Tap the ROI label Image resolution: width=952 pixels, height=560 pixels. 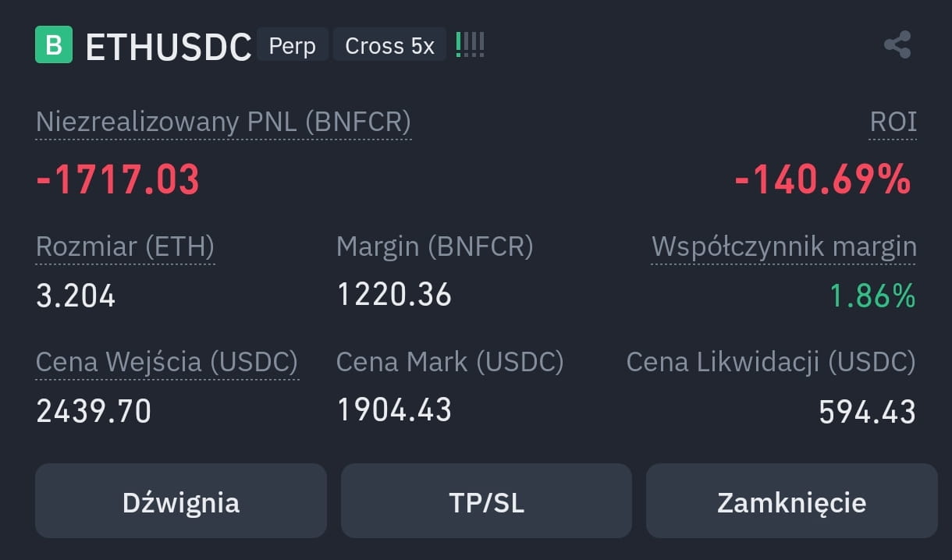[893, 122]
